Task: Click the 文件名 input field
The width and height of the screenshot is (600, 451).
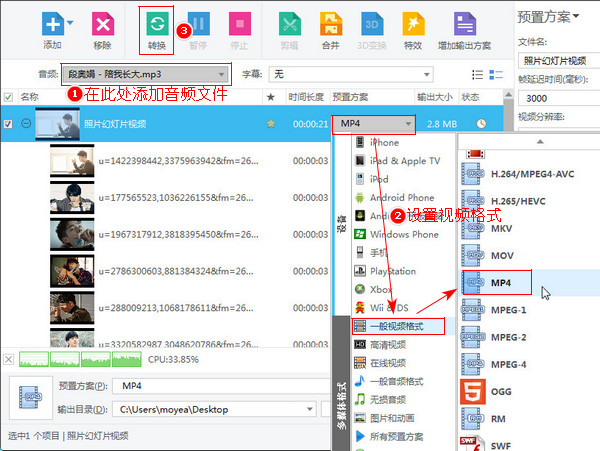Action: click(x=559, y=61)
